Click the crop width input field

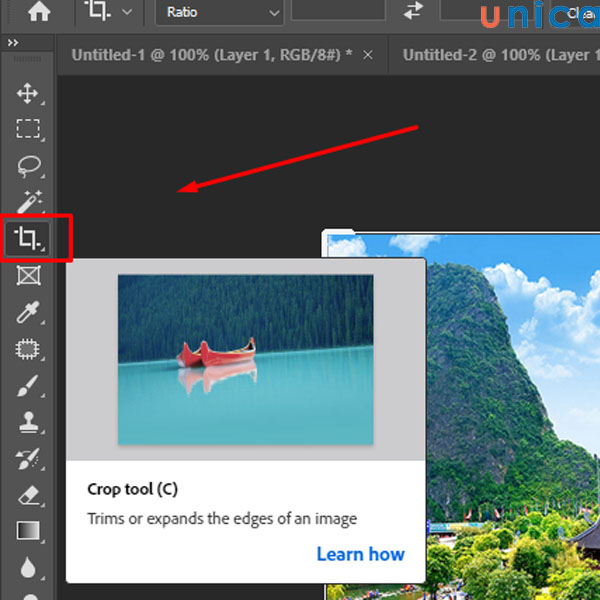tap(338, 10)
